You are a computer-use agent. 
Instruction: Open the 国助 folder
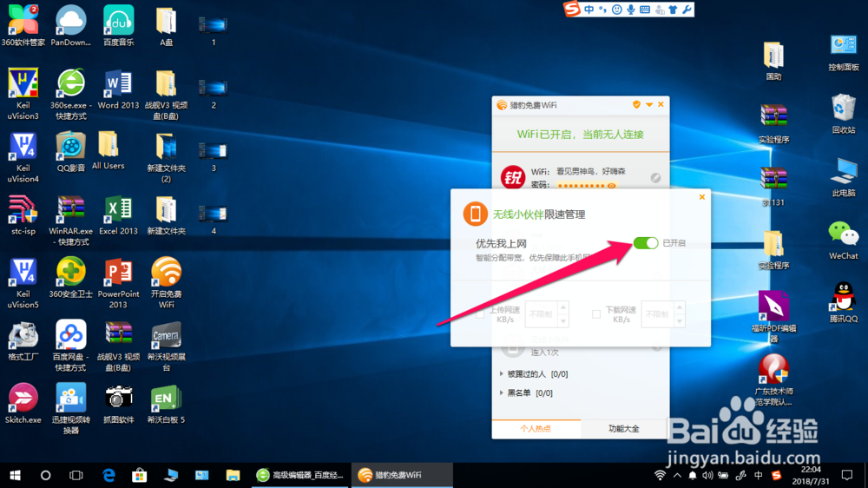773,62
